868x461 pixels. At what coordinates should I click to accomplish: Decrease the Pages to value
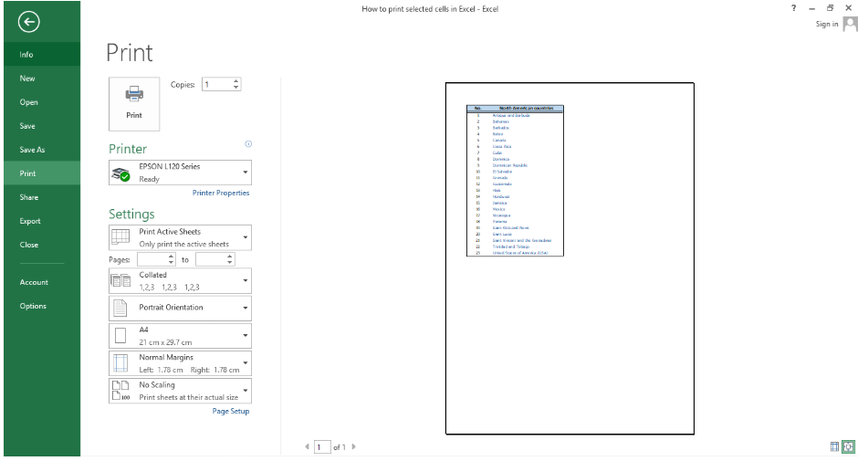(x=229, y=262)
